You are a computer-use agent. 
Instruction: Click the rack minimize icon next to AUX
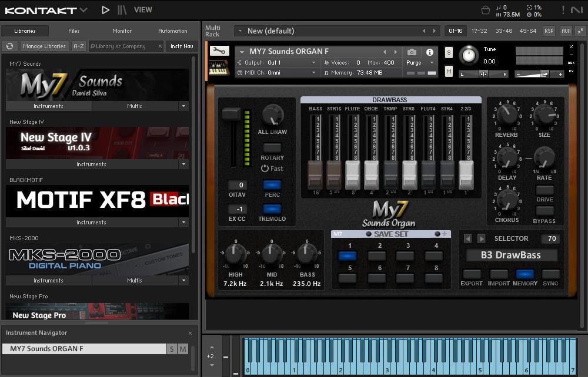click(x=580, y=31)
